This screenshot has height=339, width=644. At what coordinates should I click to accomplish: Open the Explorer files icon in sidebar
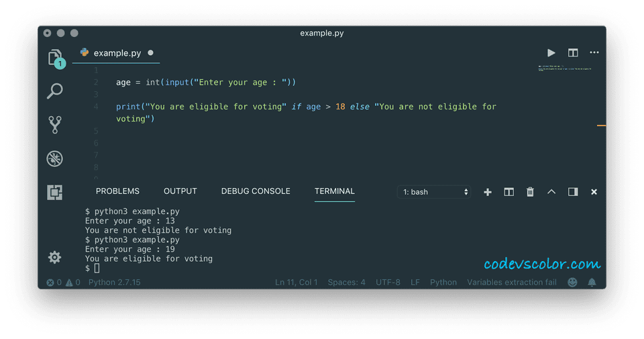click(56, 58)
